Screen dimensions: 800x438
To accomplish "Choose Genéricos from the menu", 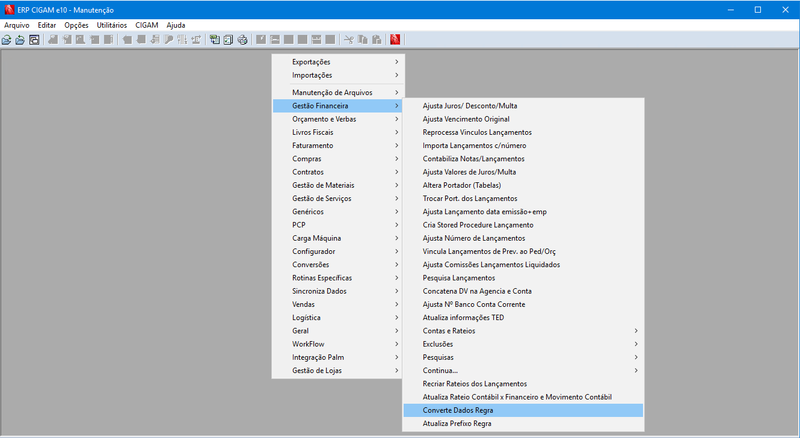I will [338, 212].
